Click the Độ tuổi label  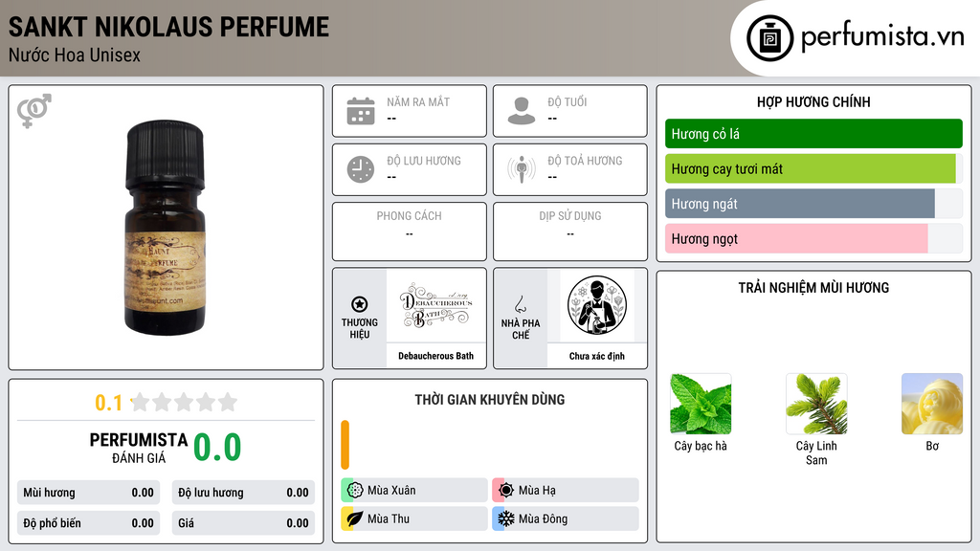[x=567, y=101]
